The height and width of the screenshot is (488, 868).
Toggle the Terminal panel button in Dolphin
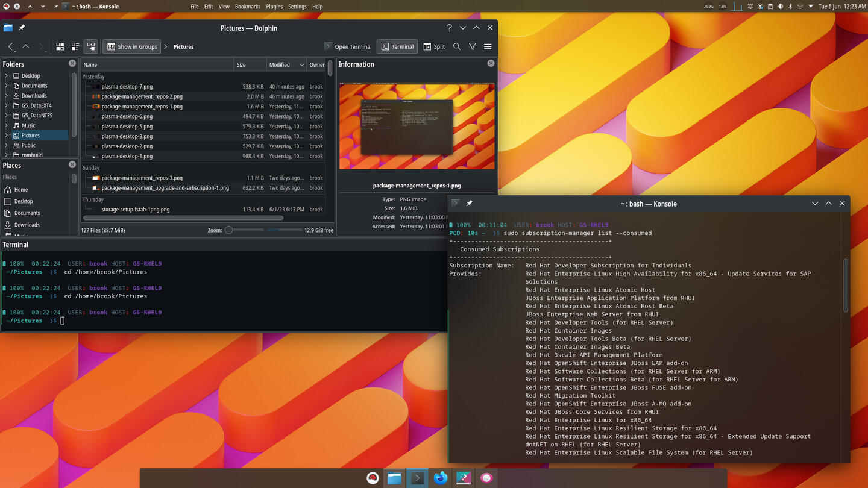[398, 46]
